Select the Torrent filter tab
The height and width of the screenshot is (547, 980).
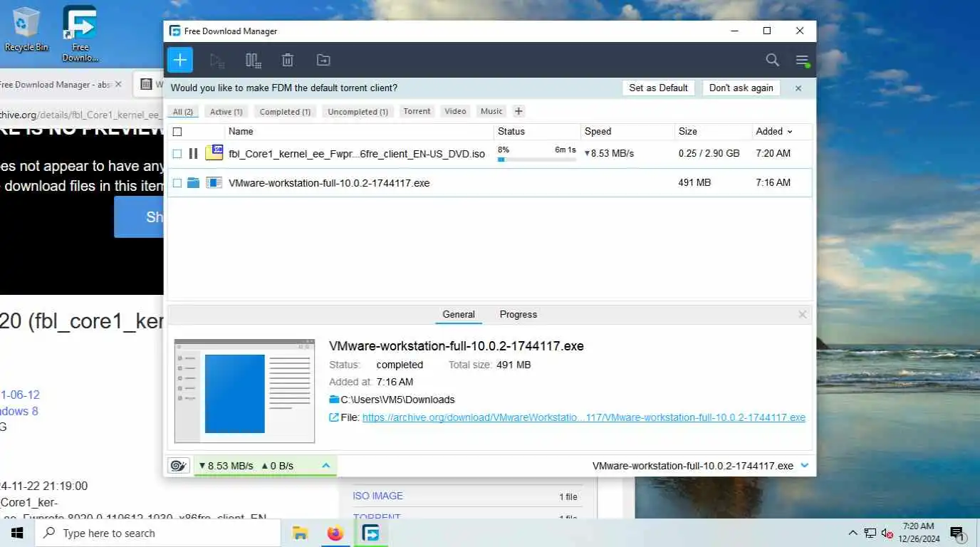pyautogui.click(x=417, y=111)
